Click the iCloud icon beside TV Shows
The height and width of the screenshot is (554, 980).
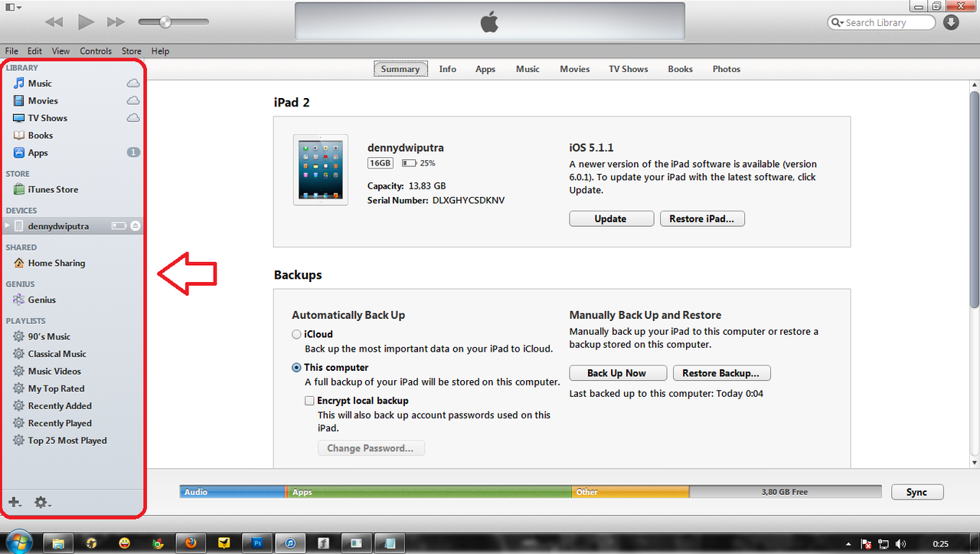[x=133, y=118]
